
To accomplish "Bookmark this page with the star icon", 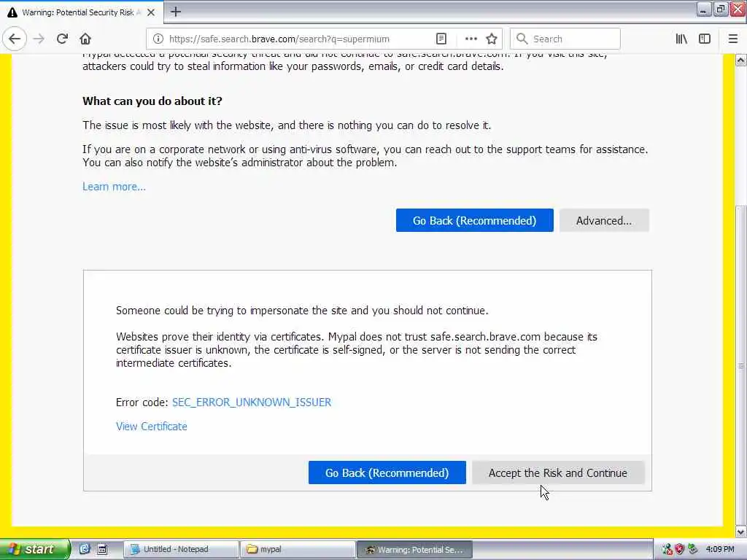I will (492, 39).
